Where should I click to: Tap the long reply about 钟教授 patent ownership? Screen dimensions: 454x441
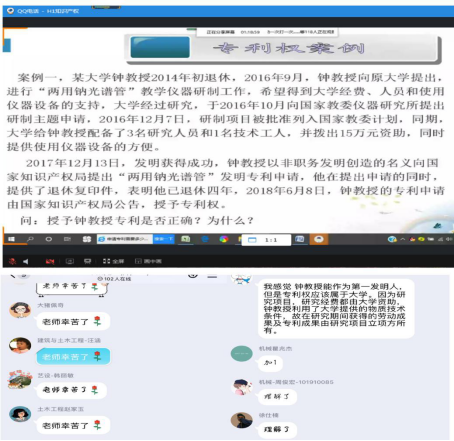click(336, 309)
